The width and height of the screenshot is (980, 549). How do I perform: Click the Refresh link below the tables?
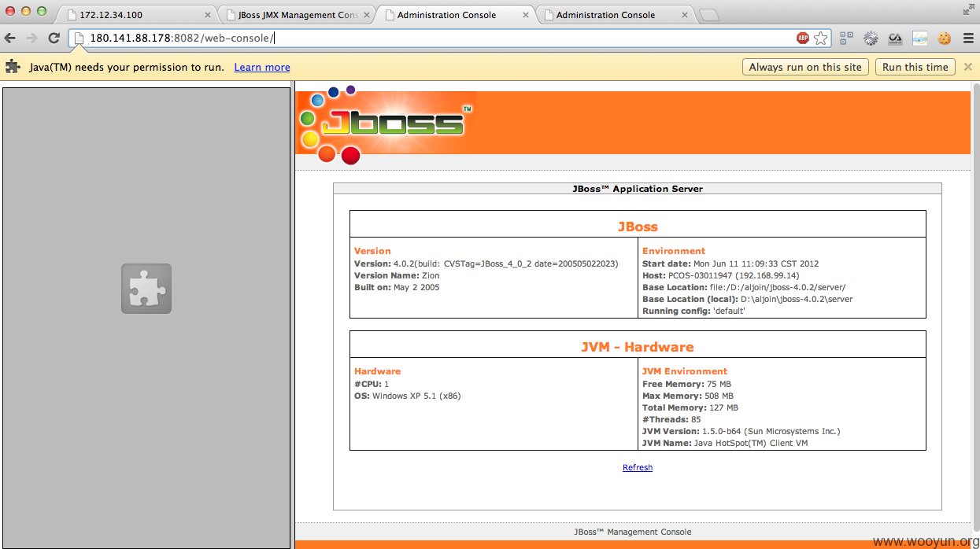[x=638, y=467]
